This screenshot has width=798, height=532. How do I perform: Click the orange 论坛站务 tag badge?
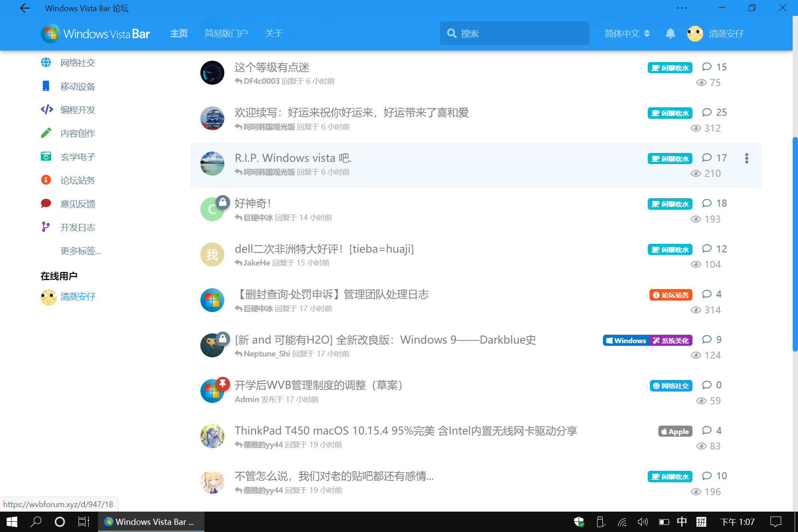click(x=671, y=295)
